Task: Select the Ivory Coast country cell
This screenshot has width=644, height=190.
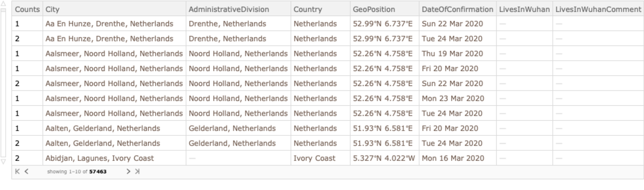Action: tap(314, 158)
